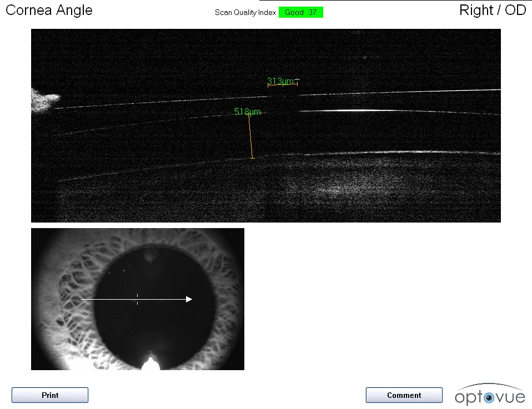This screenshot has width=532, height=409.
Task: Click the Scan Quality Index text label
Action: [x=245, y=12]
